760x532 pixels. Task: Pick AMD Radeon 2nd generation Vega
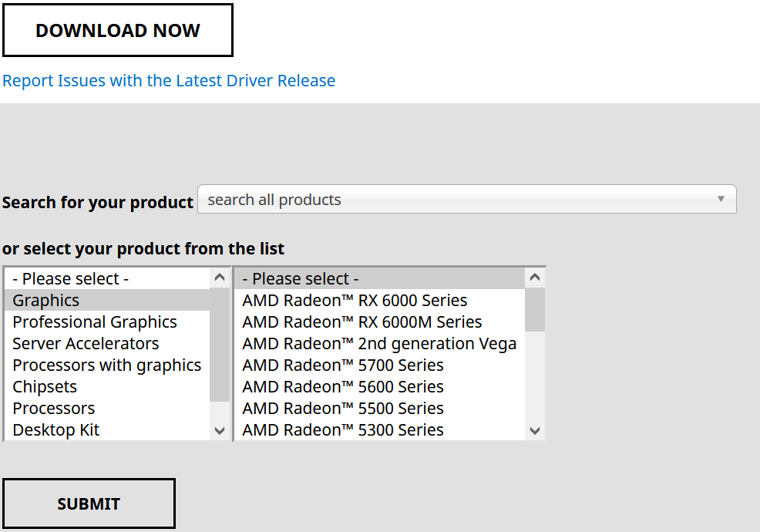pos(379,344)
